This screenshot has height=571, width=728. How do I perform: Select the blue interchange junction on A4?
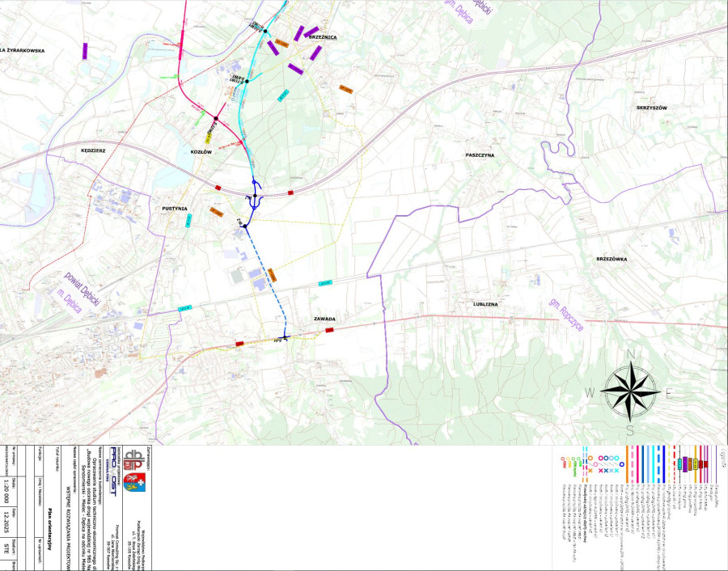click(x=255, y=195)
